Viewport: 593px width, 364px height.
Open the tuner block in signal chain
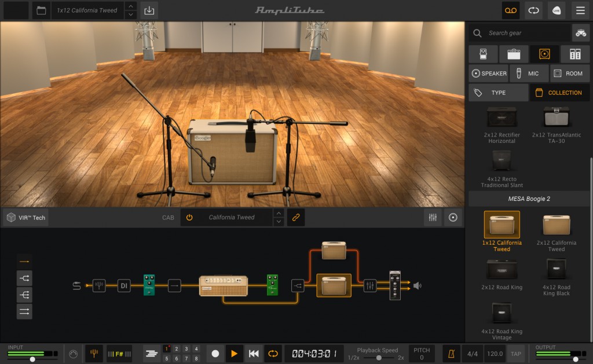click(99, 285)
